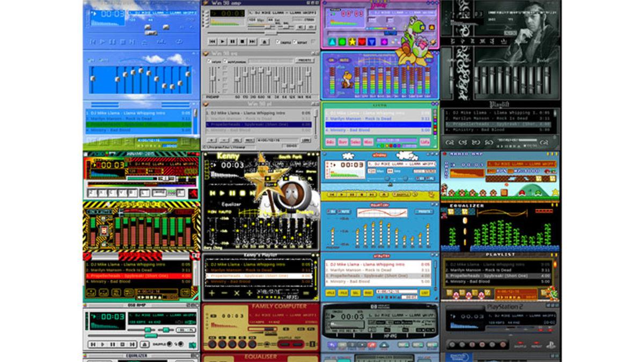Image resolution: width=644 pixels, height=362 pixels.
Task: Click the PREAMP slider on the Win 98 equalizer
Action: (x=213, y=78)
